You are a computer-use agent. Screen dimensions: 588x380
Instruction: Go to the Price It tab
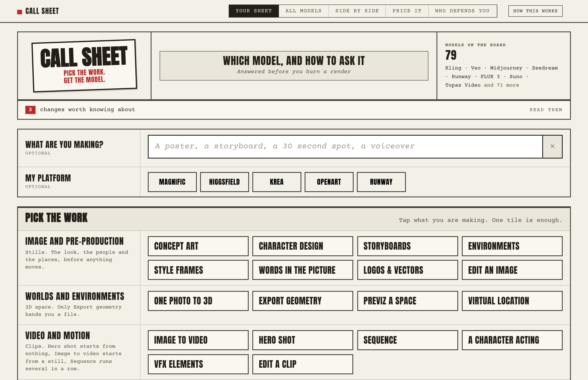click(407, 11)
